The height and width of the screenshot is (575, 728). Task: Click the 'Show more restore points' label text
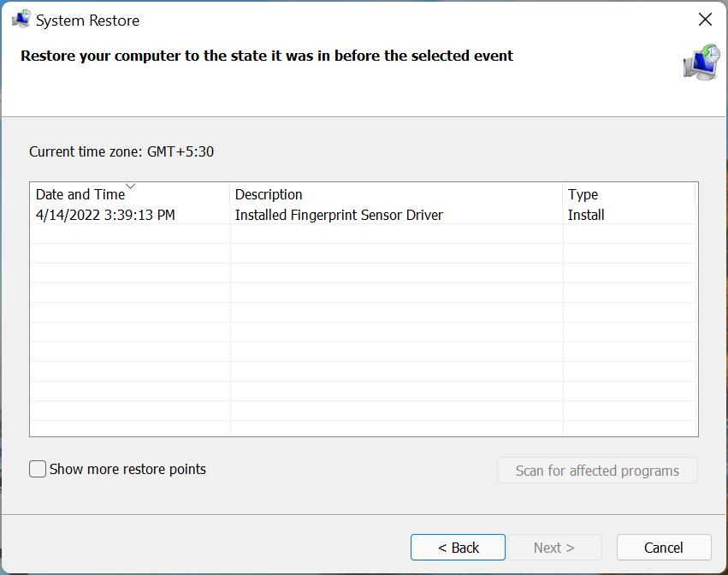127,469
